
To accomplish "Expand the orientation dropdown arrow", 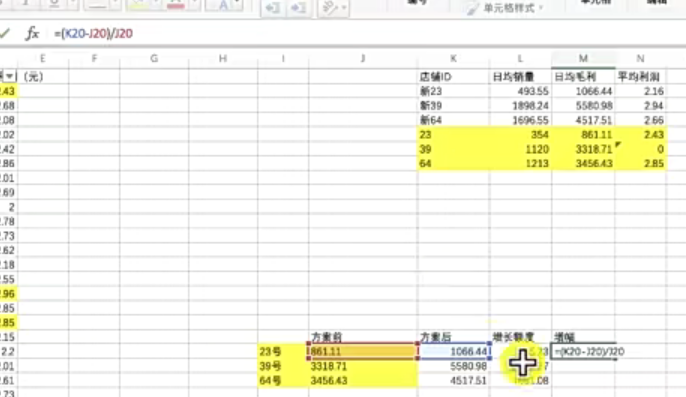I will [344, 8].
